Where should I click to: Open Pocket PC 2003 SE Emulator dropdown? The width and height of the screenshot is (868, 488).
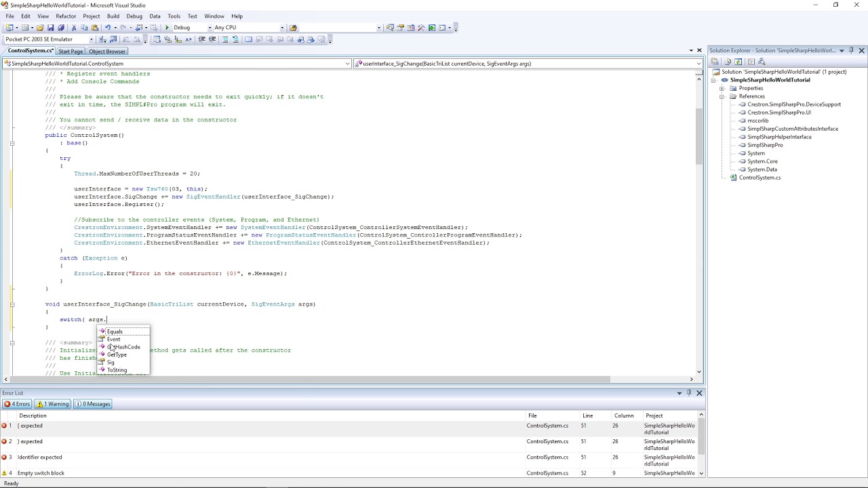(x=92, y=39)
